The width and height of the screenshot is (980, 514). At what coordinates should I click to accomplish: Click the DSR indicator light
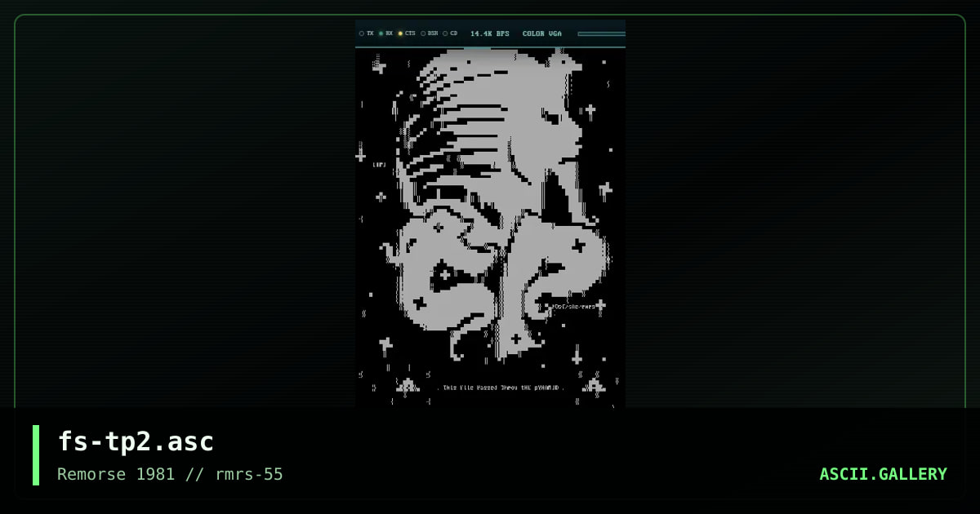pyautogui.click(x=423, y=33)
